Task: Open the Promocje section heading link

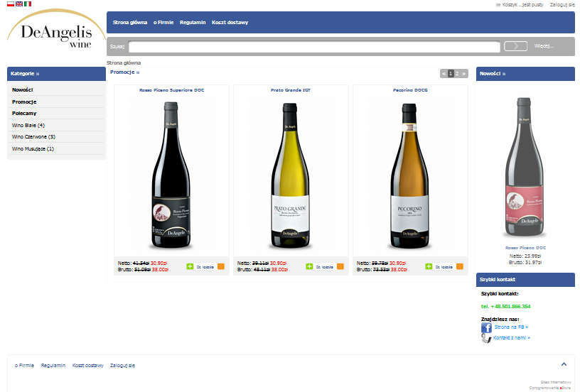Action: pos(124,72)
